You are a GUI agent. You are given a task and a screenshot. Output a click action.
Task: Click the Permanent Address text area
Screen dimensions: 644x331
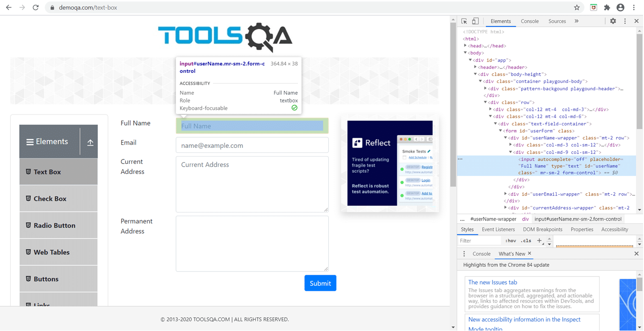[252, 244]
